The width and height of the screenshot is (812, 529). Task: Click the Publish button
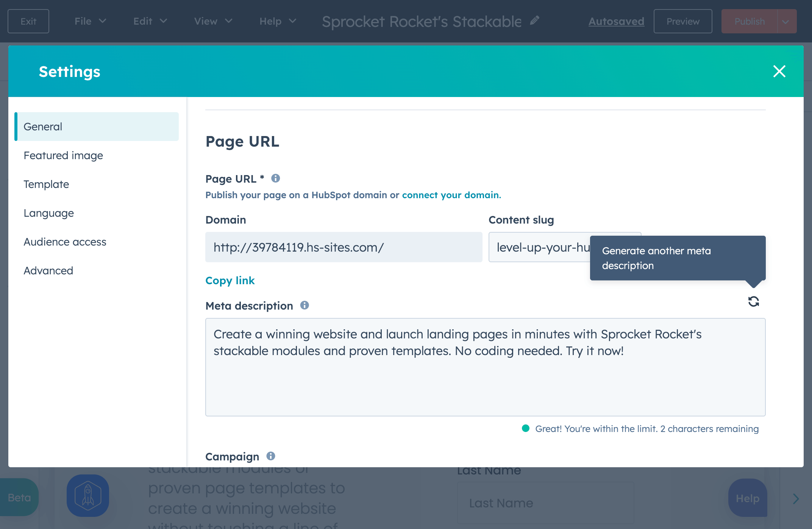pos(750,22)
